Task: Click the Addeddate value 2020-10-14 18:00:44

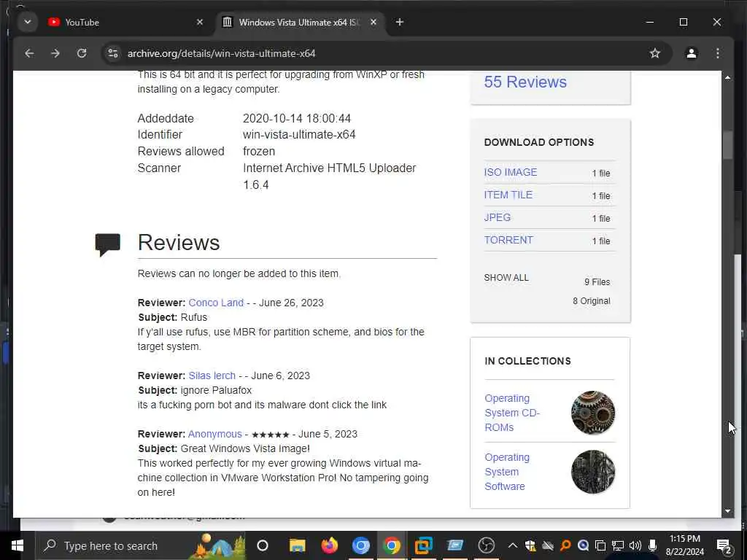Action: 297,119
